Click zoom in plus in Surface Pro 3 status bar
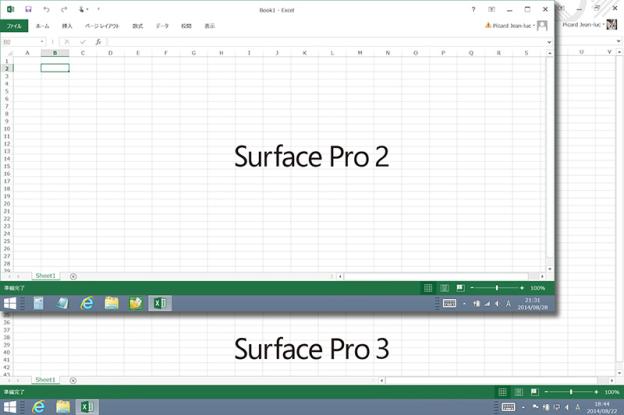The width and height of the screenshot is (624, 415). tap(596, 392)
